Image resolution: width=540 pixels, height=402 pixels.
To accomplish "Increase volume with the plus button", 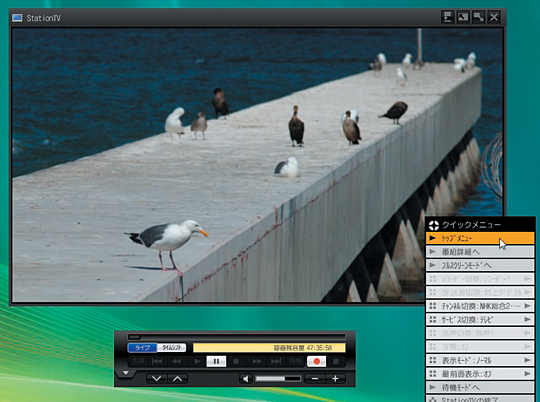I will click(335, 379).
